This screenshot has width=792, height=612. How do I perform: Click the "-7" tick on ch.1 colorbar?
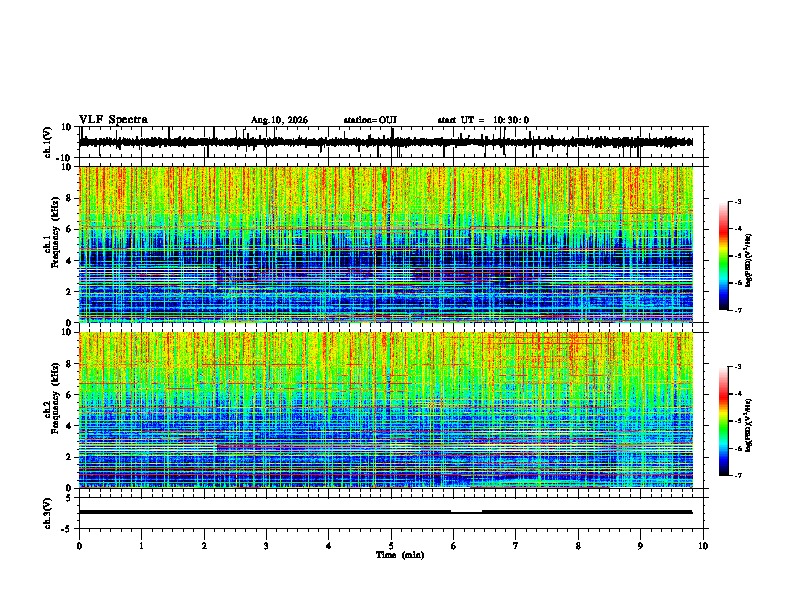pyautogui.click(x=737, y=310)
